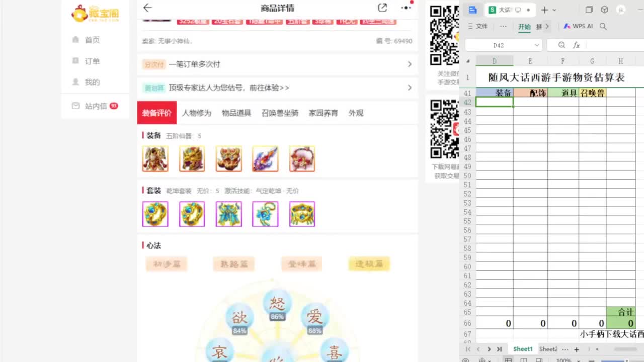Viewport: 644px width, 362px height.
Task: Click the first golden equipment thumbnail under 装备
Action: (x=155, y=158)
